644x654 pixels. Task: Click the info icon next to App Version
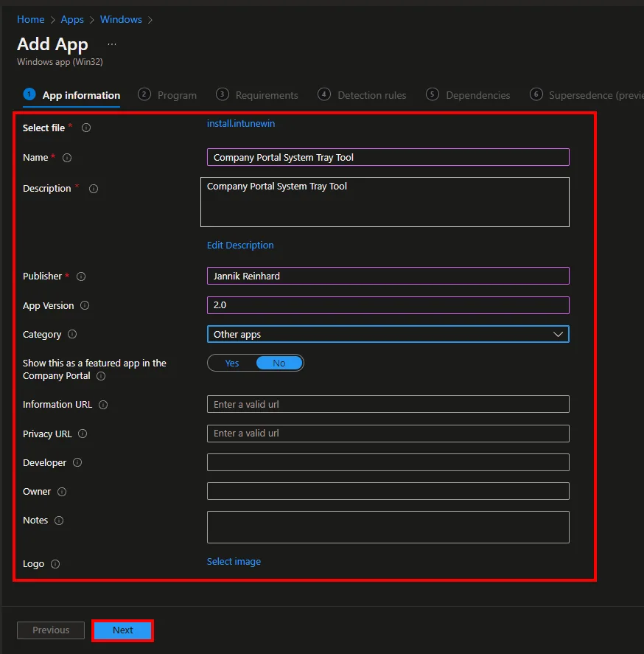point(85,305)
